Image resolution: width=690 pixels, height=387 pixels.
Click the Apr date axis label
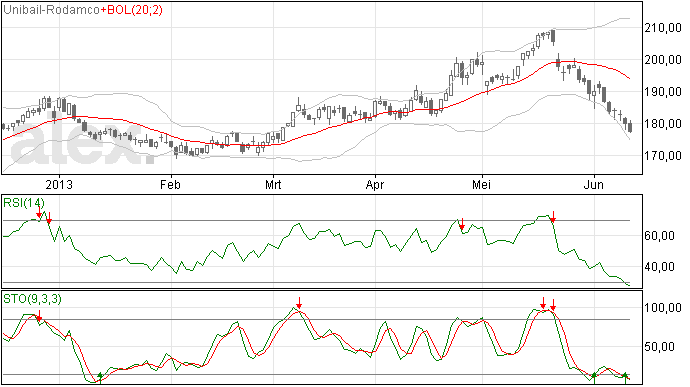coord(375,184)
